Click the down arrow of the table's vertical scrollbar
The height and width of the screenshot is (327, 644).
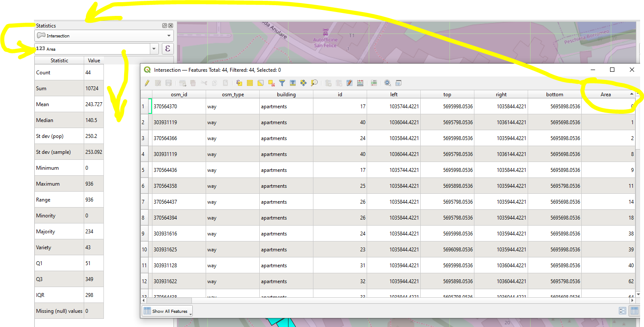(638, 294)
